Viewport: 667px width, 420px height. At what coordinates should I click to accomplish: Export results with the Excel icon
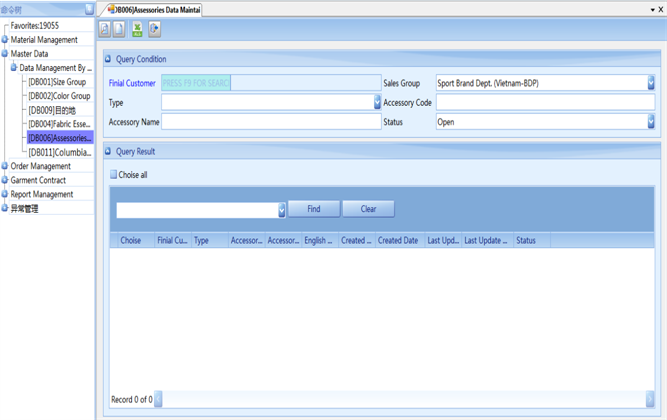[137, 30]
